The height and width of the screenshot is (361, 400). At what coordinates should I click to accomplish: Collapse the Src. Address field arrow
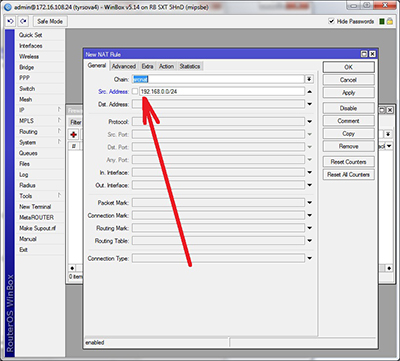pos(309,92)
